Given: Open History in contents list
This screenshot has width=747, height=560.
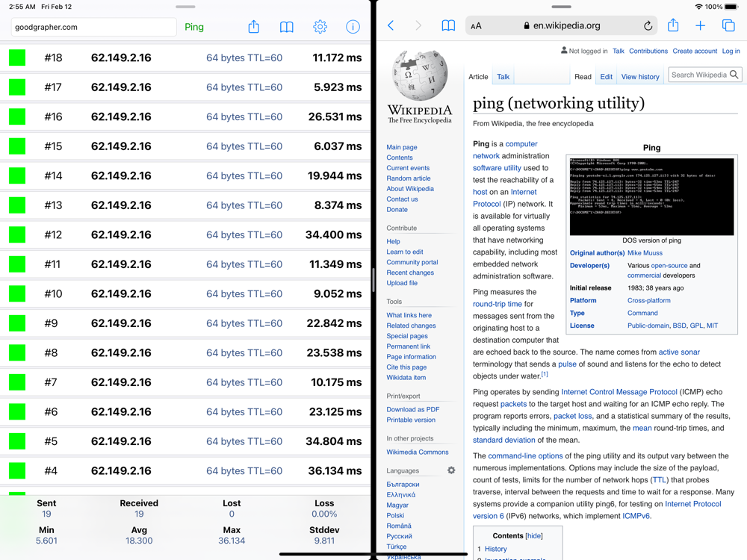Looking at the screenshot, I should pyautogui.click(x=495, y=549).
